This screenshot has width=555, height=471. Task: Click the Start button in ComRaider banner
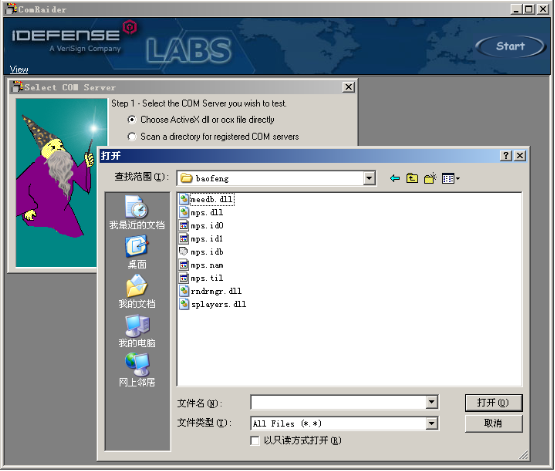(x=510, y=46)
